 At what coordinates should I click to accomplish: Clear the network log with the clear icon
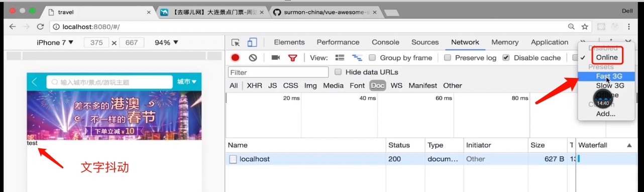pyautogui.click(x=253, y=58)
